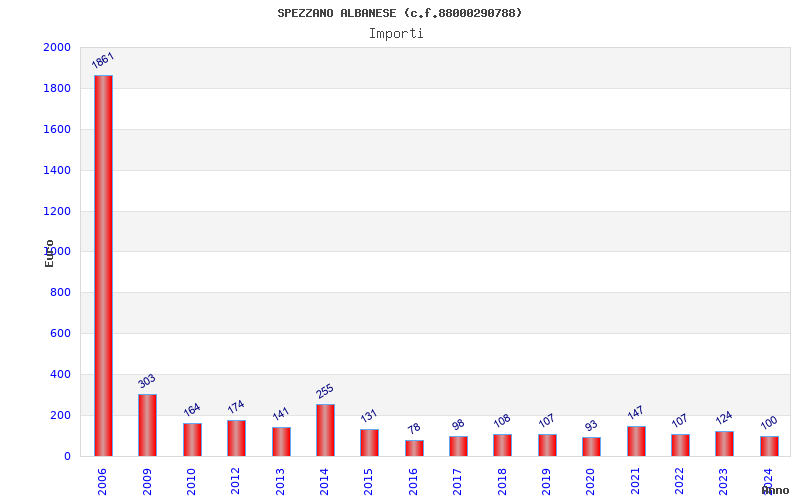
Task: Click the x-axis year label 2021
Action: 635,482
